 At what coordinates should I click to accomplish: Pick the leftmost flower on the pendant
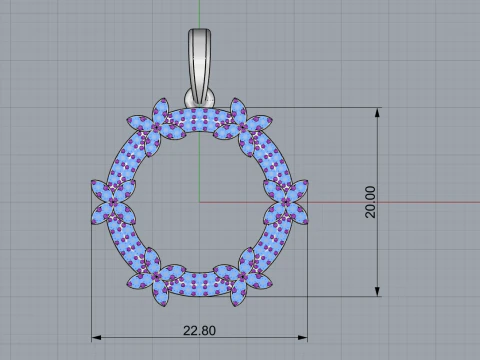[113, 202]
